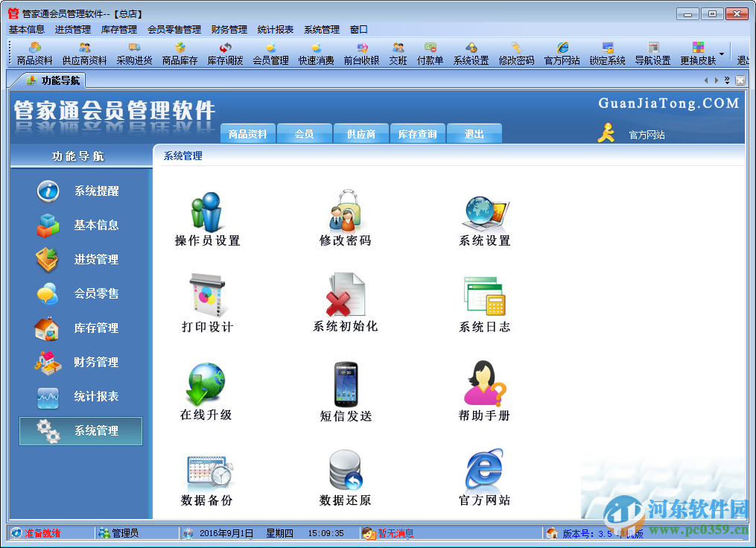Open the 系统初始化 system initialization icon
Viewport: 756px width, 548px height.
pyautogui.click(x=345, y=296)
